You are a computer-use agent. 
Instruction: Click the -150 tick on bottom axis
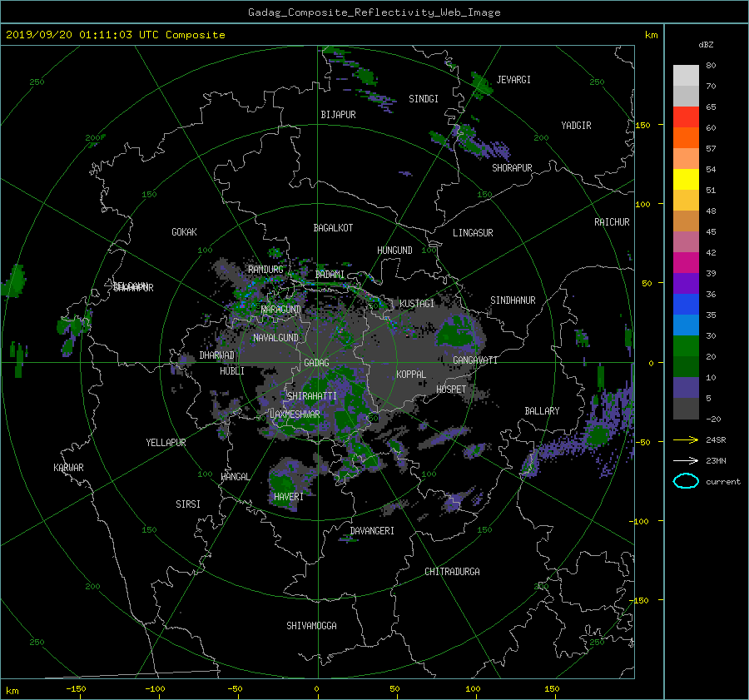[x=76, y=689]
